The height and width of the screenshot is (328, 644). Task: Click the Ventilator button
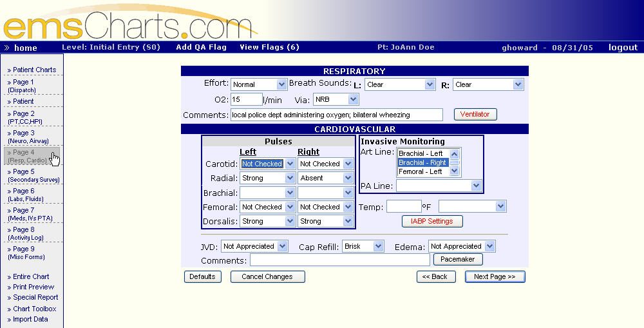pyautogui.click(x=475, y=114)
